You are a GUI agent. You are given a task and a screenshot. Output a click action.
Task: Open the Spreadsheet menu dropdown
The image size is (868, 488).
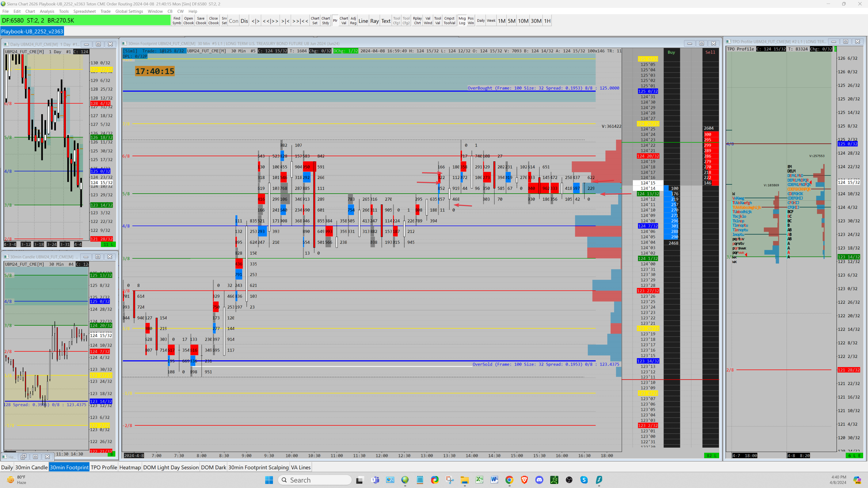coord(84,11)
